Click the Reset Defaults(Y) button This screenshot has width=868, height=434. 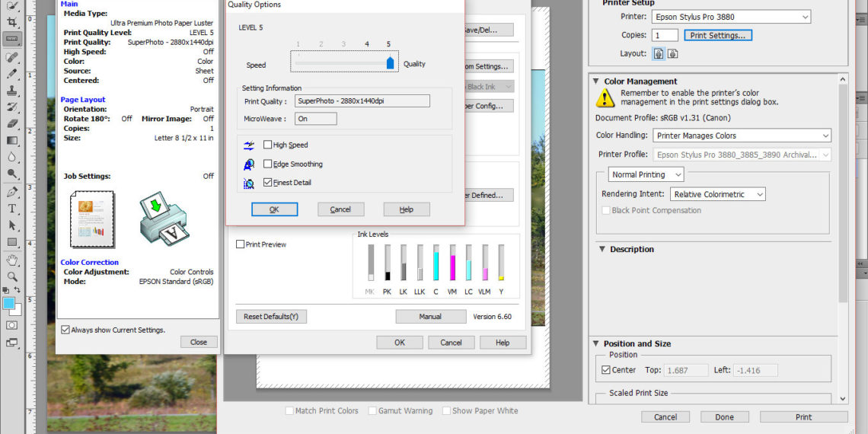(271, 317)
